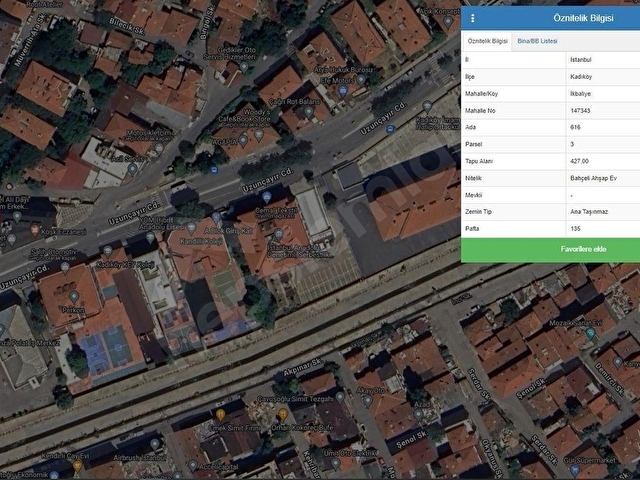
Task: Click the Efe Motors blue car pin
Action: tap(343, 92)
